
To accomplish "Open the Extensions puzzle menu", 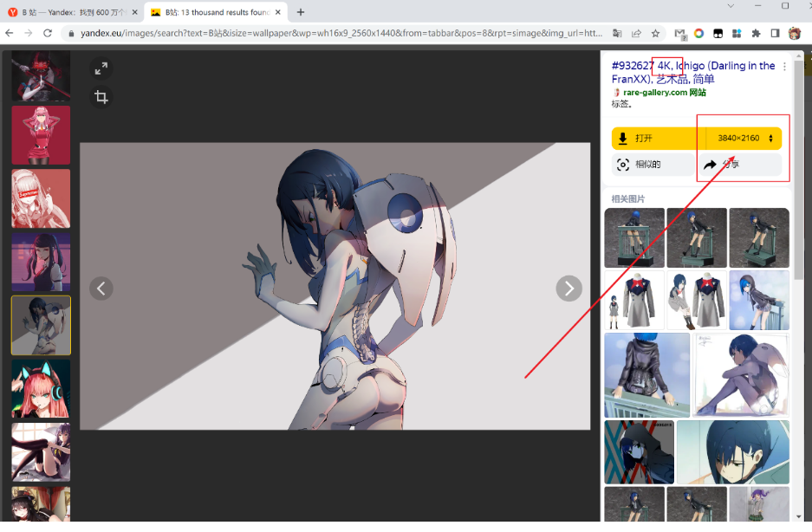I will (756, 34).
